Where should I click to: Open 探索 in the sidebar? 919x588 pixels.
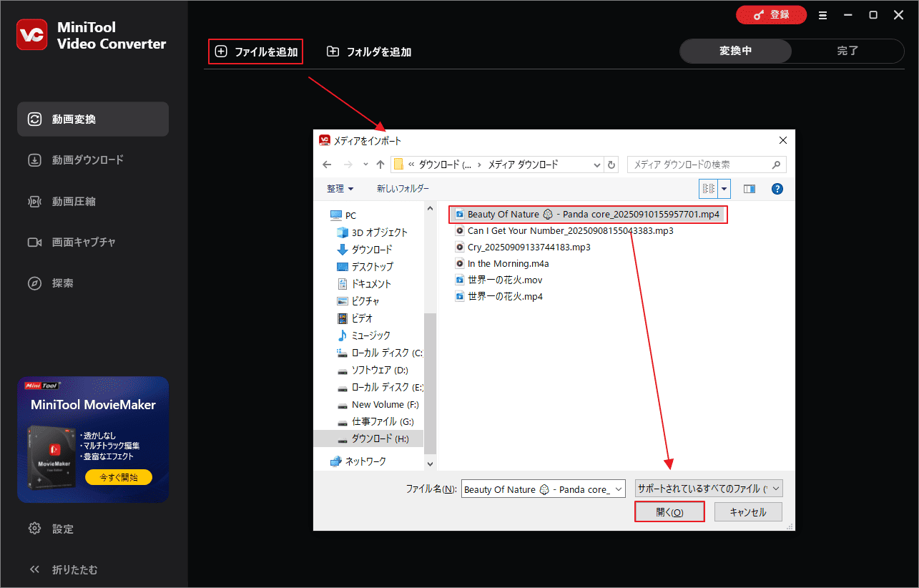point(93,283)
